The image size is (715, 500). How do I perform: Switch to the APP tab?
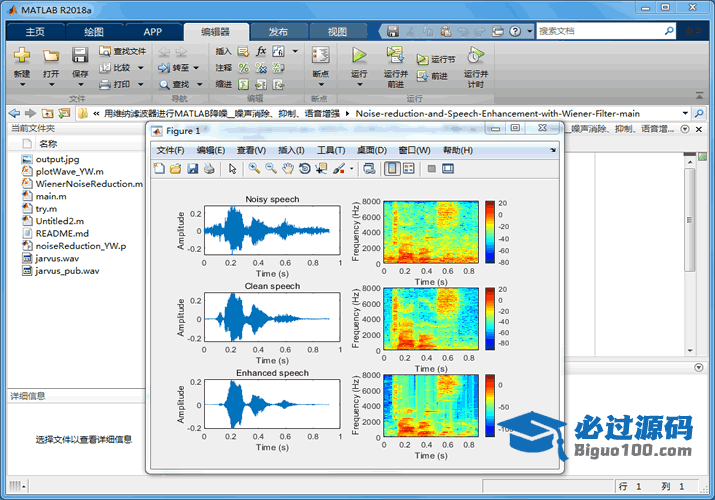pos(152,31)
